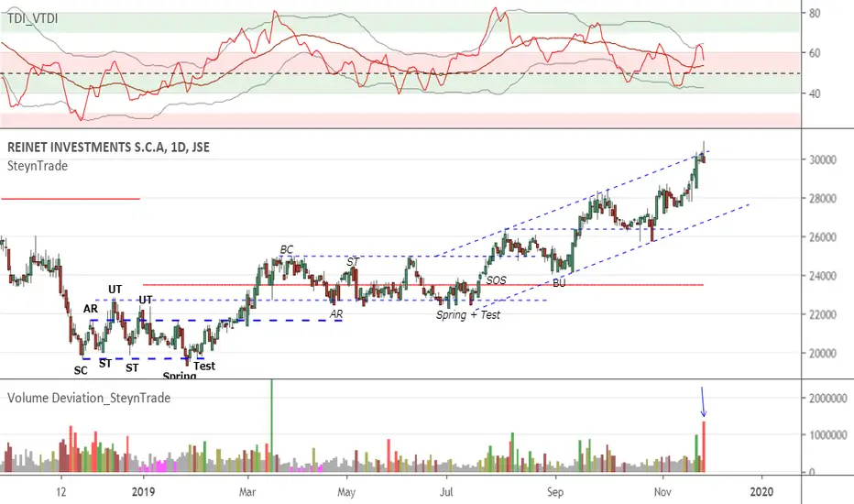Select the SC annotation at the chart low

point(81,370)
